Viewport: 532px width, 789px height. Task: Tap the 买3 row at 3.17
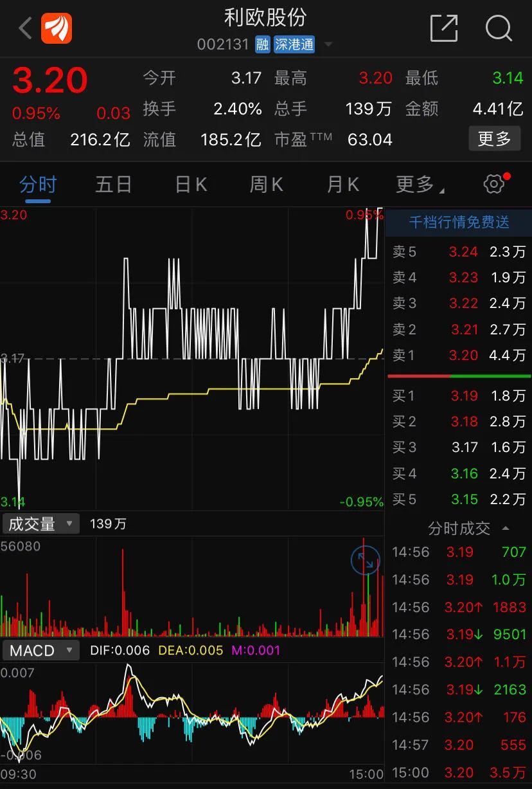click(x=459, y=447)
